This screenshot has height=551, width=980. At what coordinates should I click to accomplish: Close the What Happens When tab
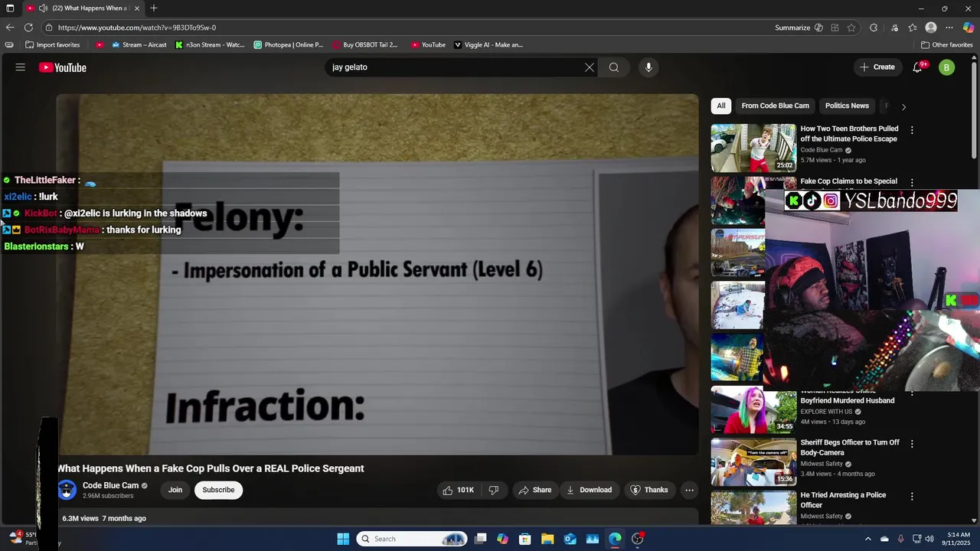137,8
